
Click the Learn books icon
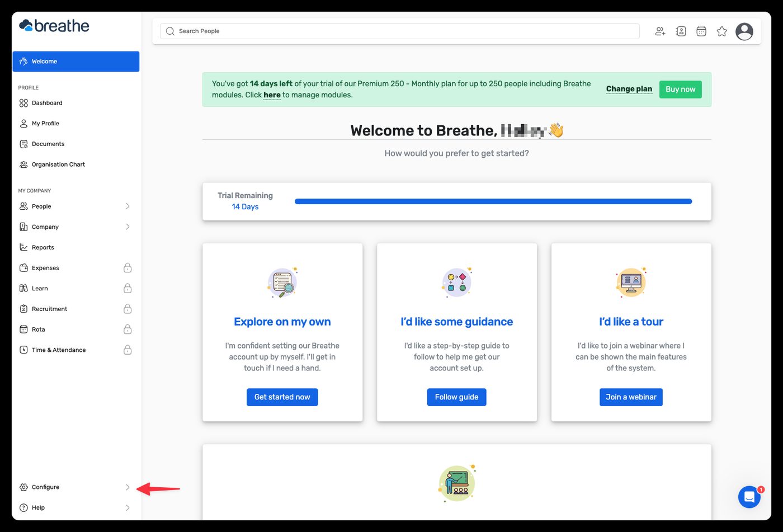[23, 288]
